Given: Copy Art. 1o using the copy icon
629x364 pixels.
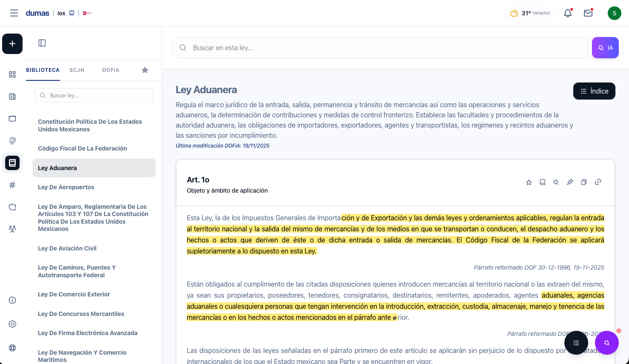Looking at the screenshot, I should [x=584, y=182].
